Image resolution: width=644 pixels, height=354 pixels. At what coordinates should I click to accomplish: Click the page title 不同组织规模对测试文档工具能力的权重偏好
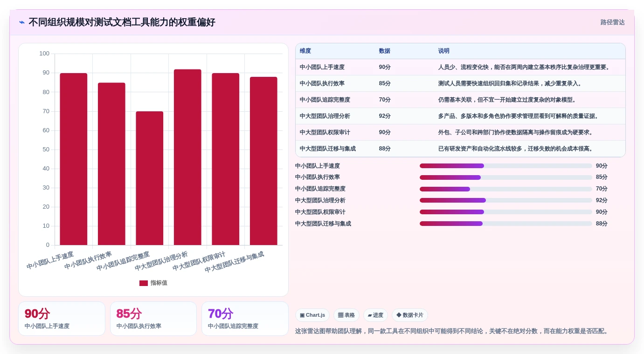122,22
